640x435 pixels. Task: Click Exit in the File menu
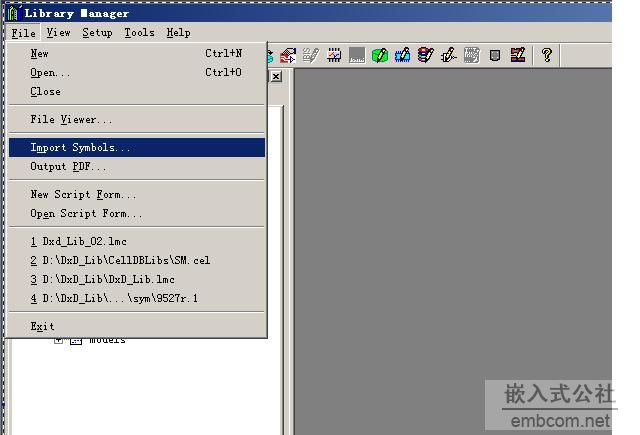(x=42, y=326)
